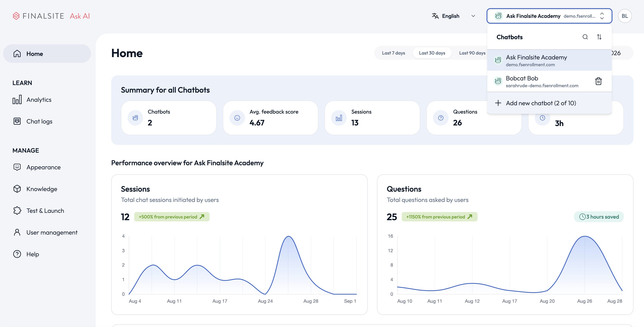Viewport: 644px width, 327px height.
Task: Delete Bobcat Bob with the trash icon
Action: (598, 81)
